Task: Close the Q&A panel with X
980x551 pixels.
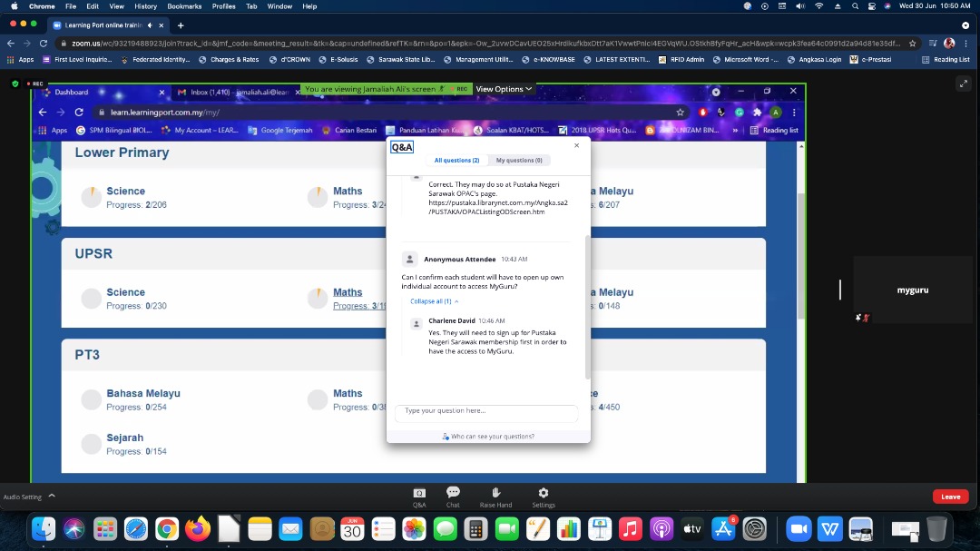Action: 577,145
